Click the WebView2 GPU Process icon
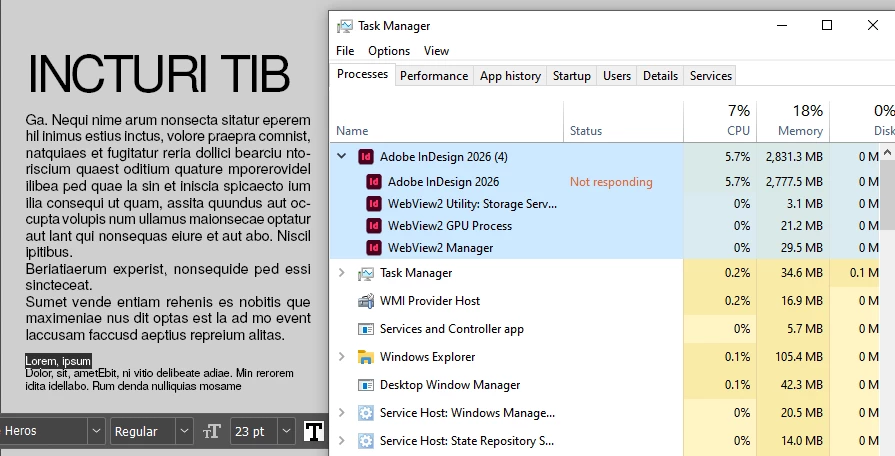 [x=374, y=226]
